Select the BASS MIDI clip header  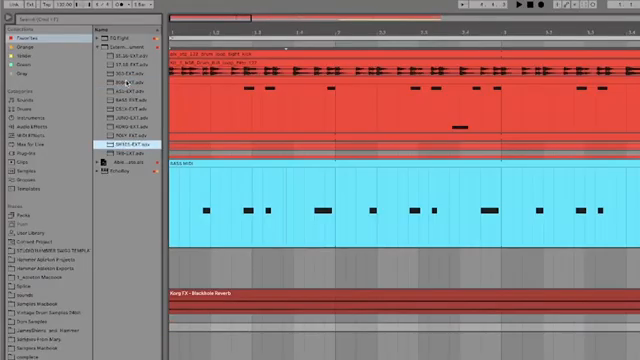[x=404, y=163]
